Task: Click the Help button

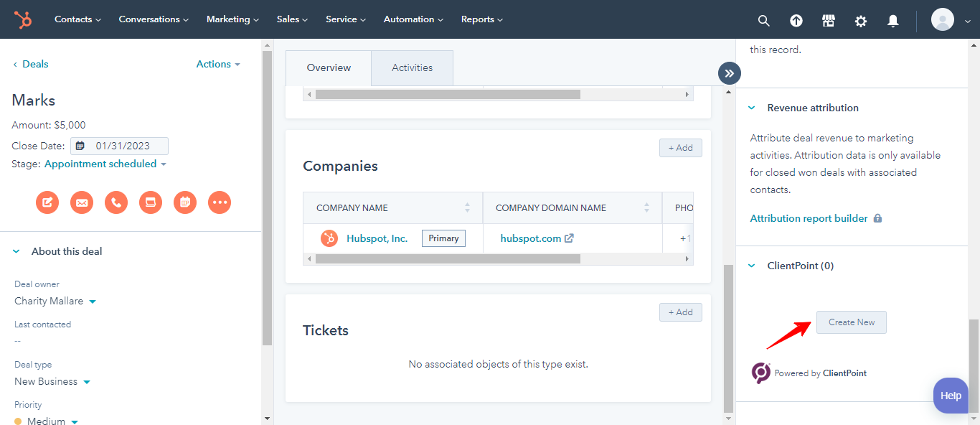Action: pyautogui.click(x=951, y=396)
